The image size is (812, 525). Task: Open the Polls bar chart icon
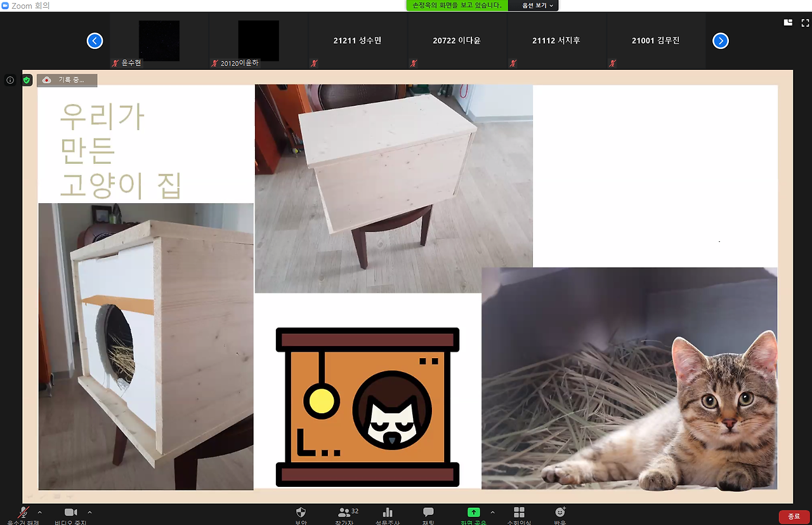[388, 514]
